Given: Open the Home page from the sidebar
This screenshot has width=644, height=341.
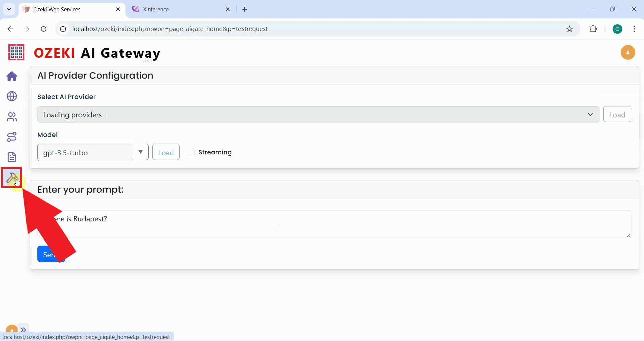Looking at the screenshot, I should (12, 76).
